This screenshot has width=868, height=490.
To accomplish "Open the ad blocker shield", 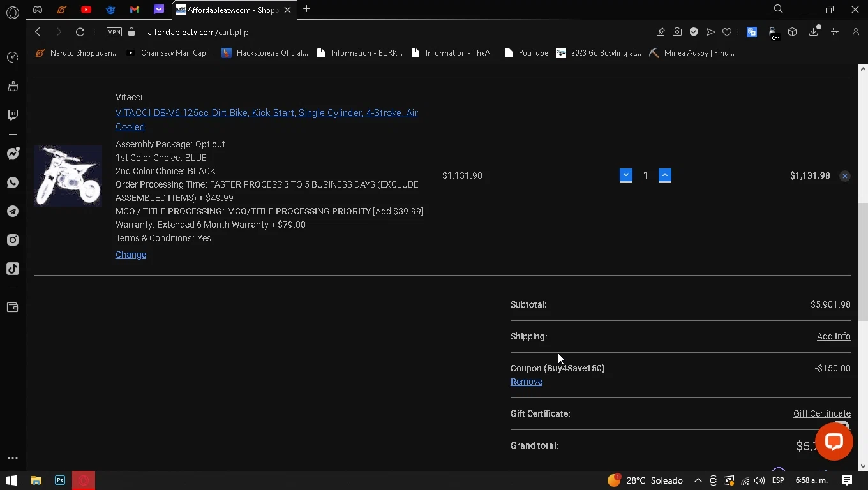I will (x=694, y=32).
